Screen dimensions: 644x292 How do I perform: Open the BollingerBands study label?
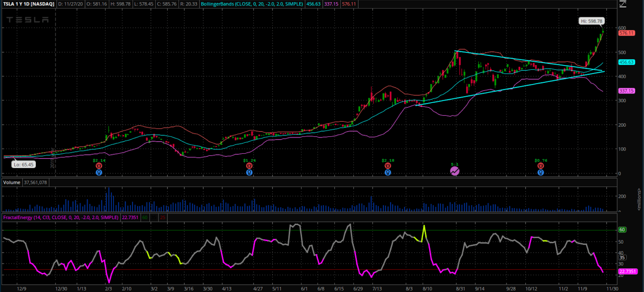point(252,4)
